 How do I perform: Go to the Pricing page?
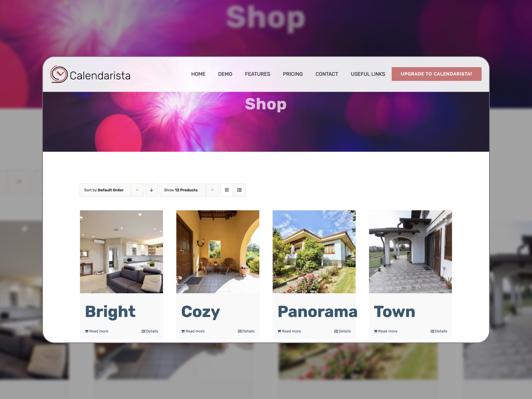(x=293, y=74)
